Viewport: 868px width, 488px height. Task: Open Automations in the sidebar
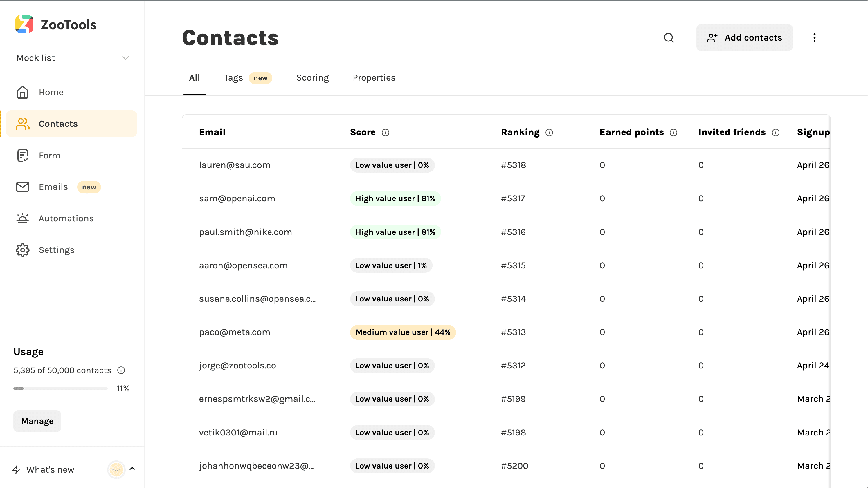point(71,218)
